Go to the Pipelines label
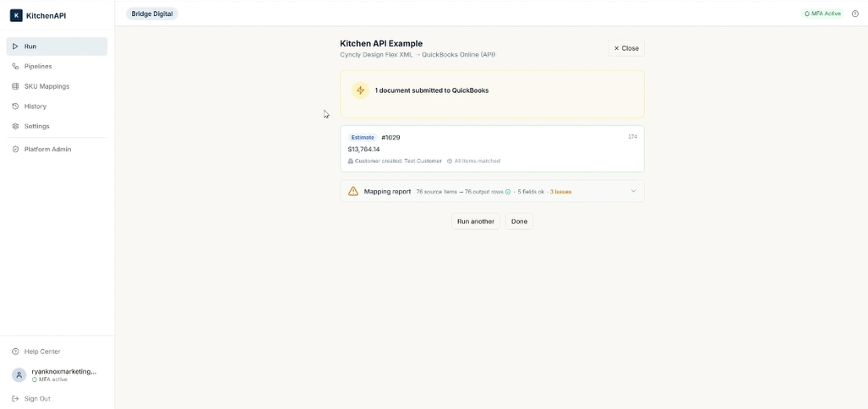The image size is (868, 409). [x=38, y=67]
